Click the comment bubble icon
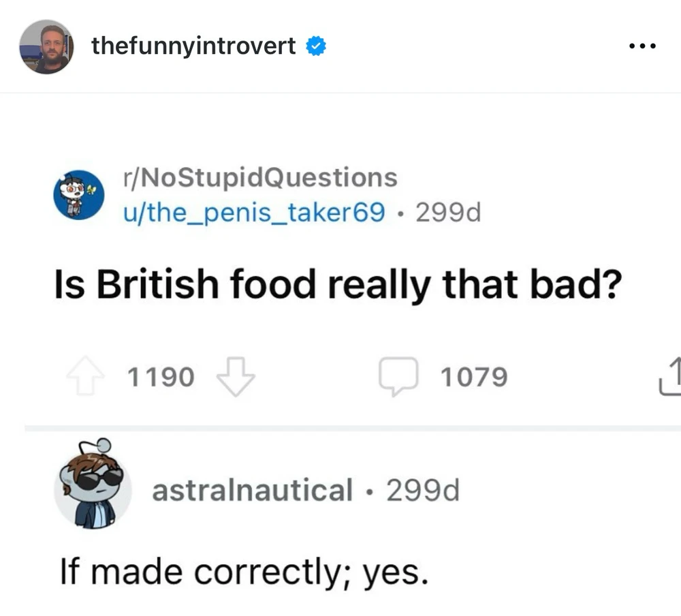This screenshot has height=616, width=681. (x=398, y=377)
